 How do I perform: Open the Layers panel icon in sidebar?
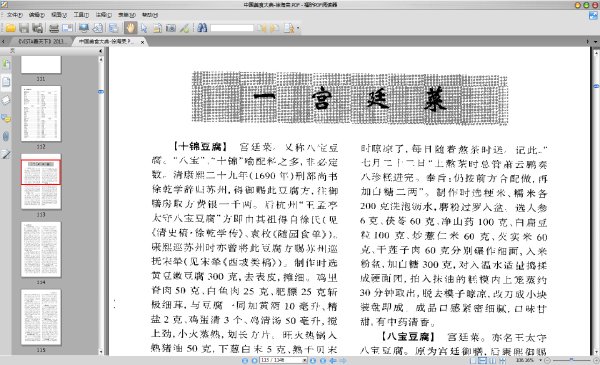[x=6, y=100]
